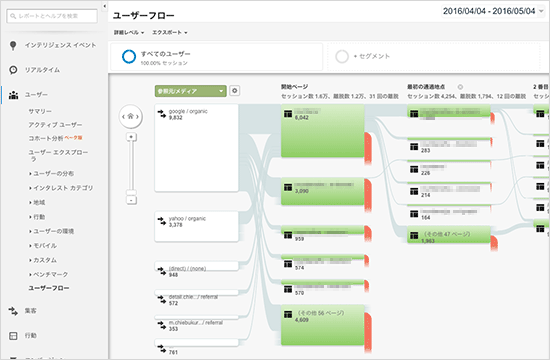Click the page icon of 6,042 start page
This screenshot has height=360, width=550.
(x=288, y=114)
